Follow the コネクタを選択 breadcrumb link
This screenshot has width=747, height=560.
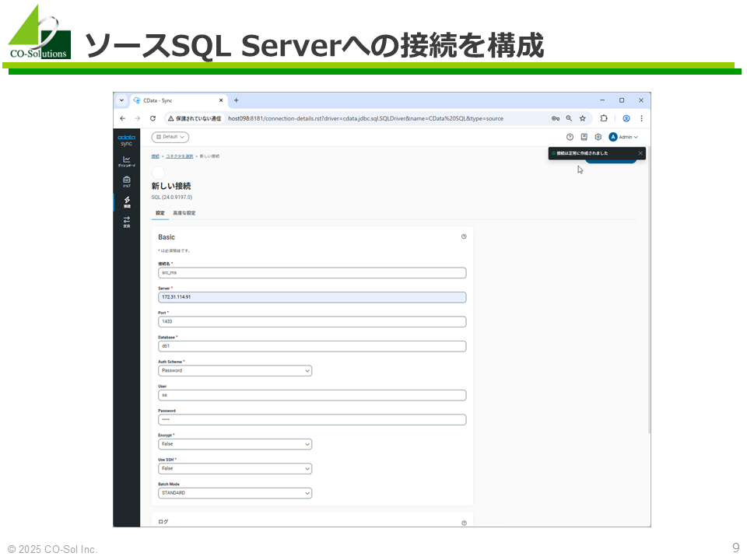tap(180, 156)
